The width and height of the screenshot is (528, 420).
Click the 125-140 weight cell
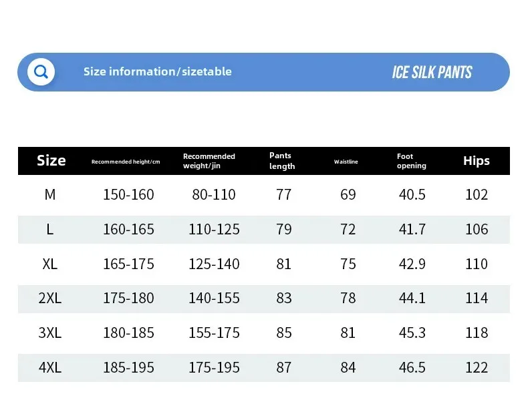214,264
